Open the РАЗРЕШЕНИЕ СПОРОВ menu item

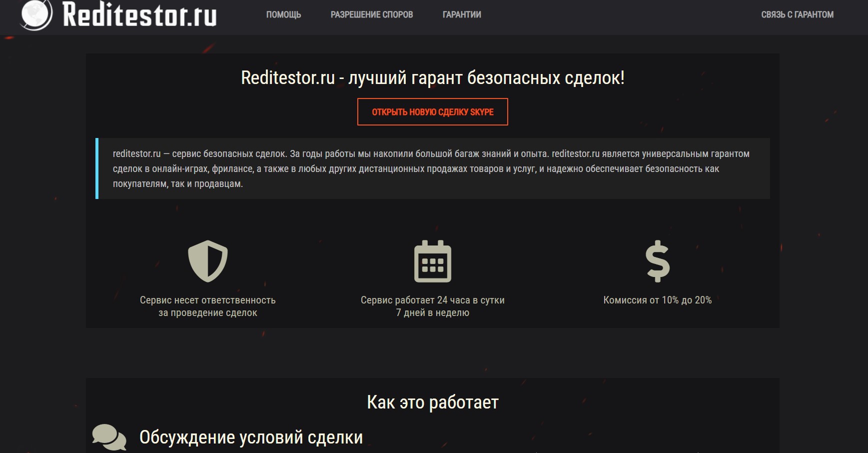372,14
